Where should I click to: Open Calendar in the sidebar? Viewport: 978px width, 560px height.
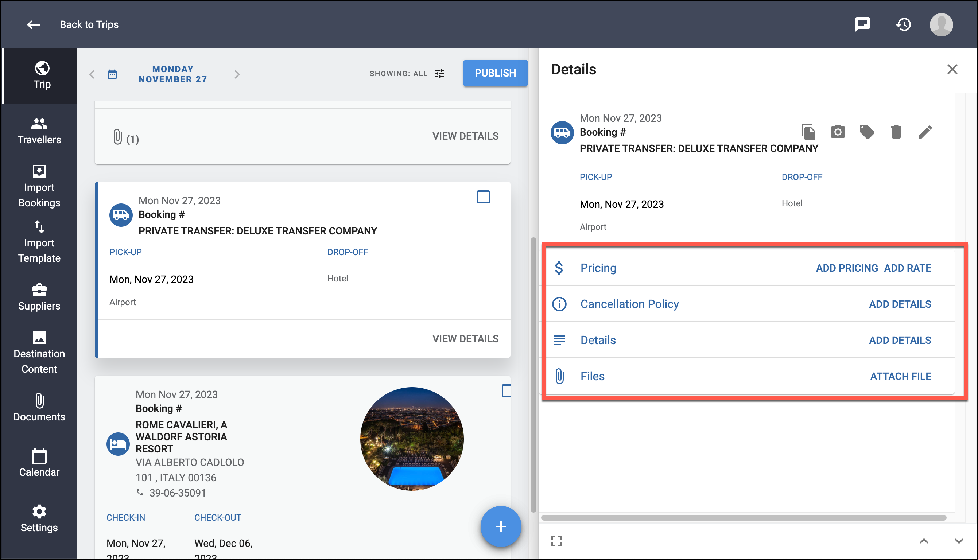39,463
